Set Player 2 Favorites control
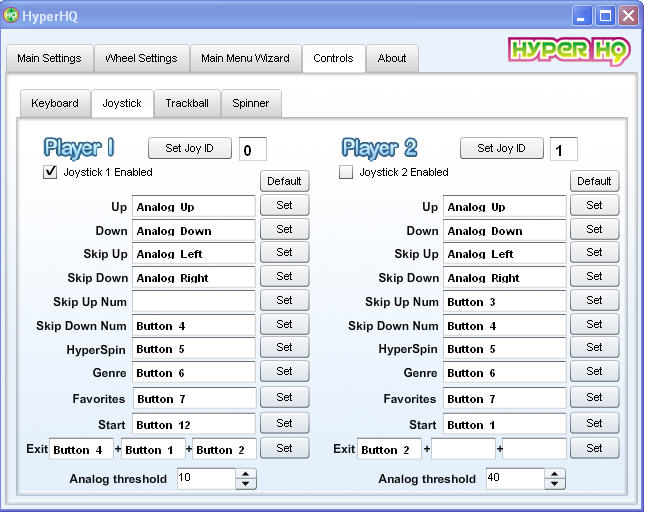This screenshot has height=512, width=645. click(594, 397)
